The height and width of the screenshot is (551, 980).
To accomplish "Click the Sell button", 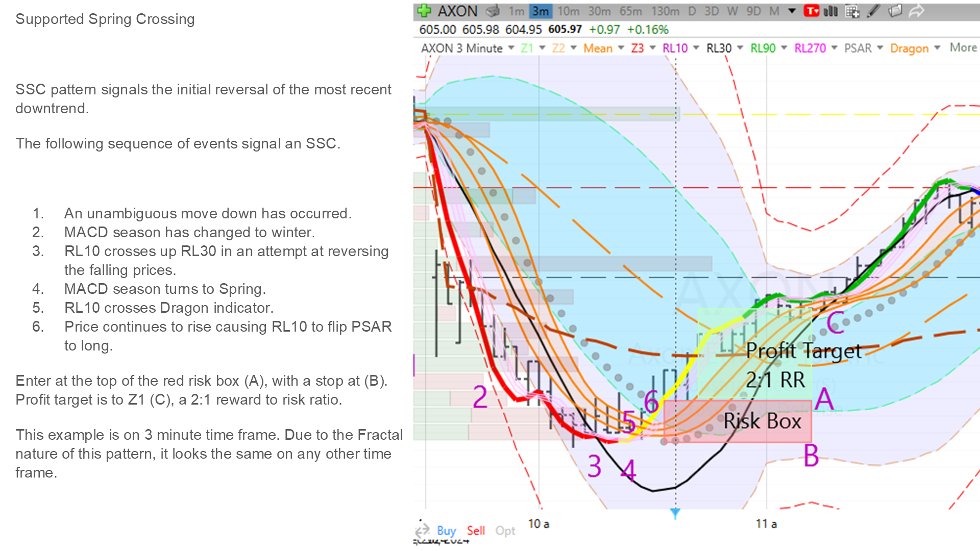I will pos(476,531).
